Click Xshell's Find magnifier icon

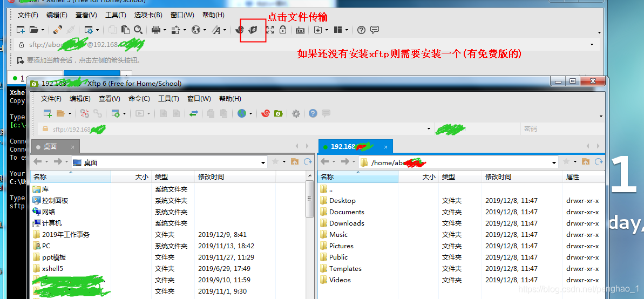tap(138, 30)
